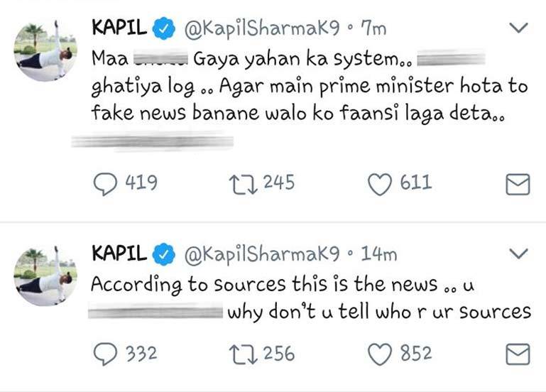Open the KAPIL display name on the 7m tweet
This screenshot has height=392, width=546.
pos(120,29)
